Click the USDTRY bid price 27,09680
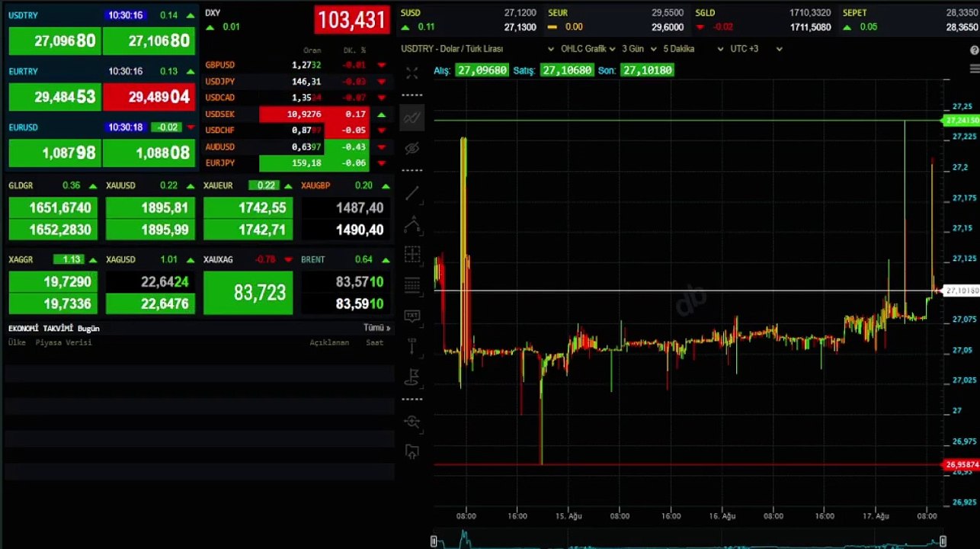The width and height of the screenshot is (980, 549). (x=54, y=41)
